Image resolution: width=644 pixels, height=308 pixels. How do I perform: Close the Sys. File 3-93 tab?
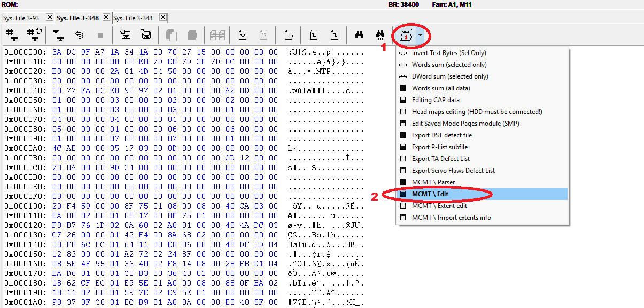coord(50,17)
